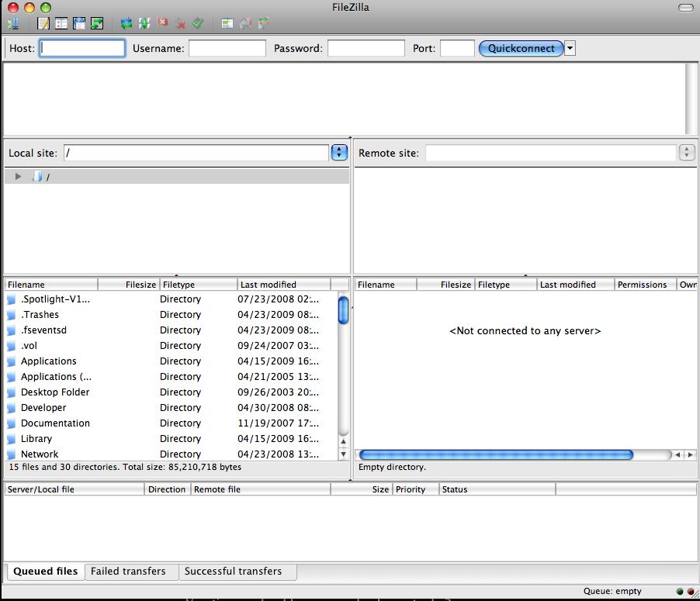700x601 pixels.
Task: Open the Quickconnect history dropdown
Action: coord(570,48)
